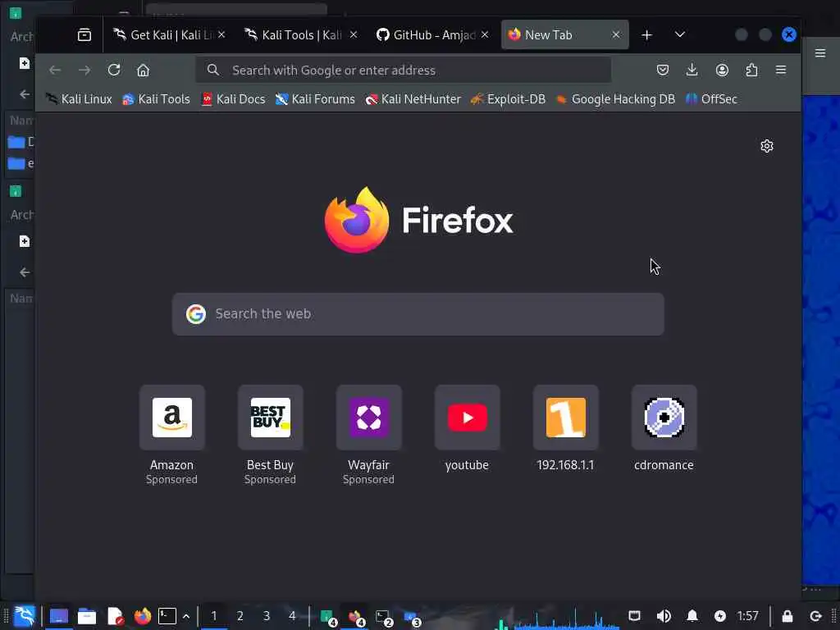
Task: Open Kali NetHunter bookmark
Action: pos(413,99)
